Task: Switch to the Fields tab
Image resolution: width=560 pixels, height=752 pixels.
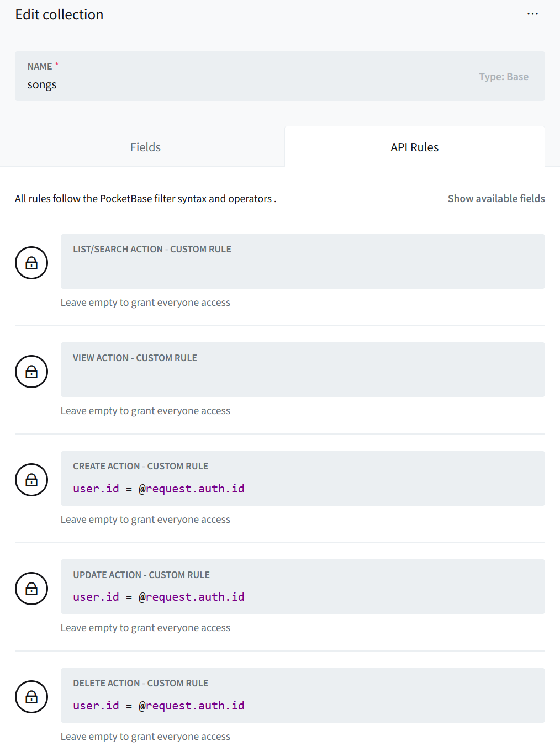Action: 145,147
